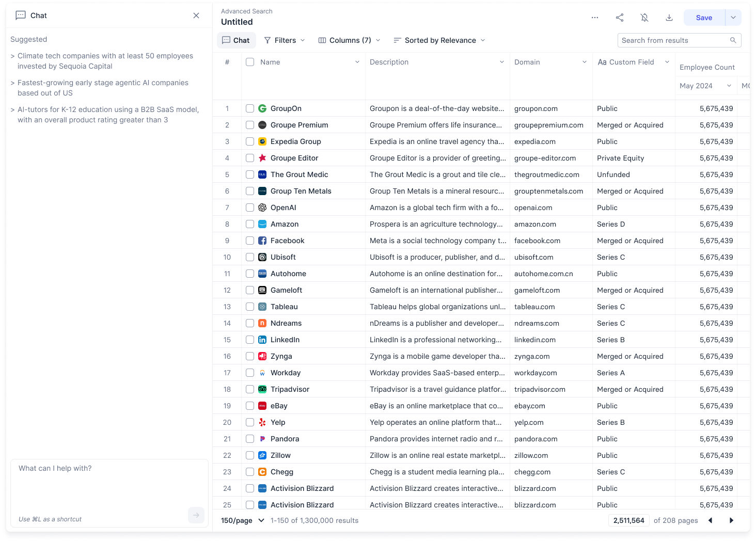
Task: Tick the checkbox for The Grout Medic
Action: pos(250,174)
